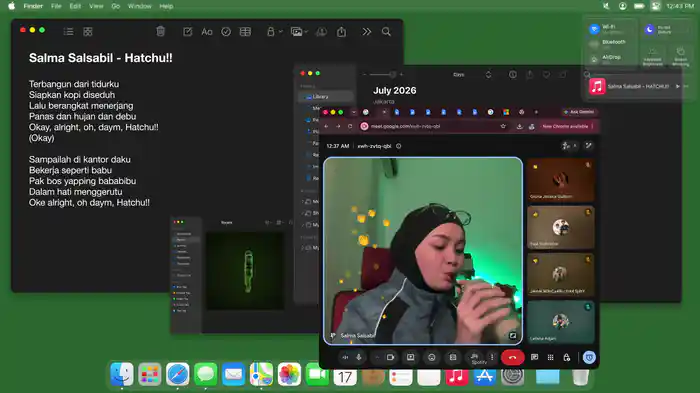Open the Window menu in the menu bar
700x393 pixels.
[140, 6]
